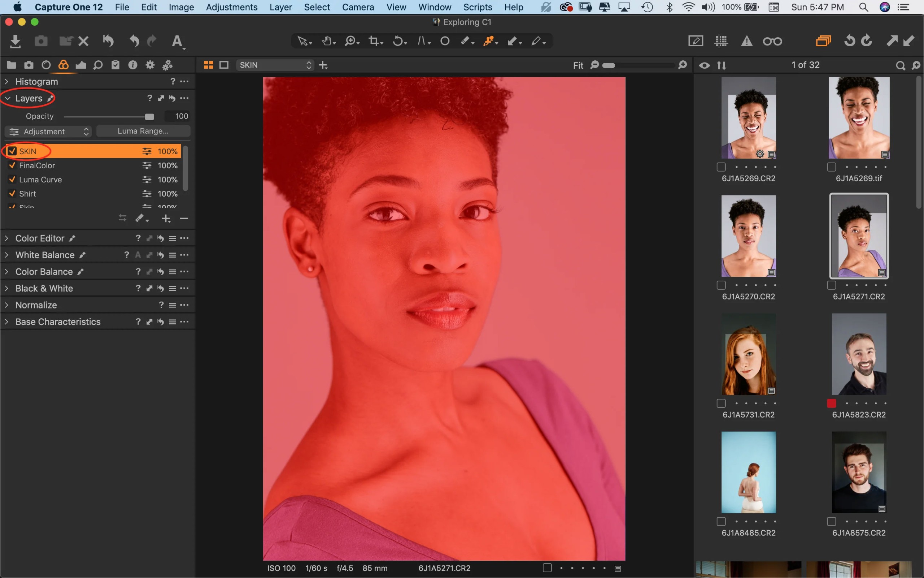Click the browser sort arrows icon
Image resolution: width=924 pixels, height=578 pixels.
pyautogui.click(x=721, y=65)
